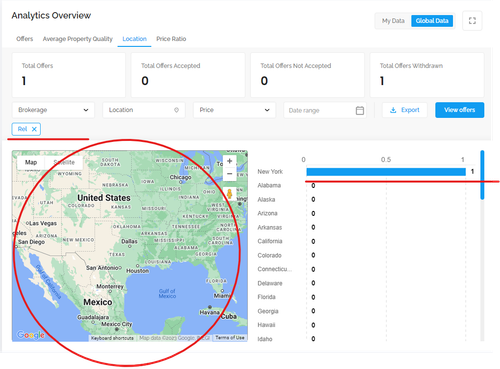Click Dallas on the map
This screenshot has width=500, height=369.
pos(129,241)
